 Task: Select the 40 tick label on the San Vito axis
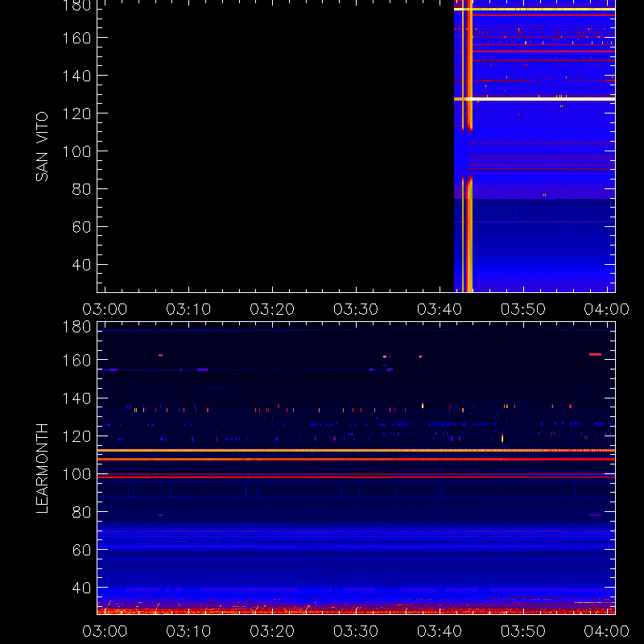pos(81,265)
